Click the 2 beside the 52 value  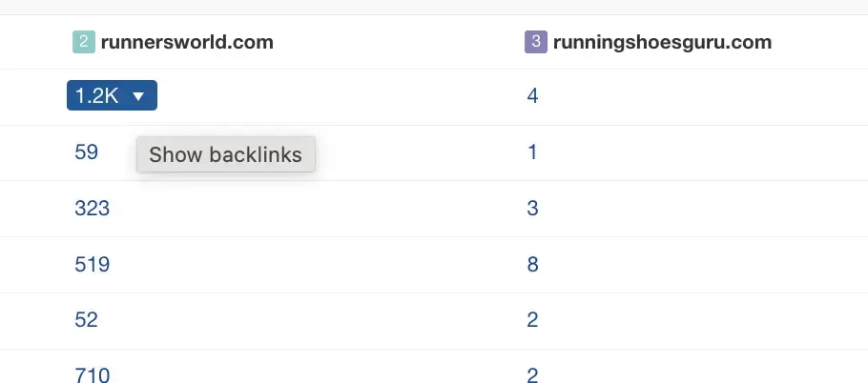click(532, 320)
